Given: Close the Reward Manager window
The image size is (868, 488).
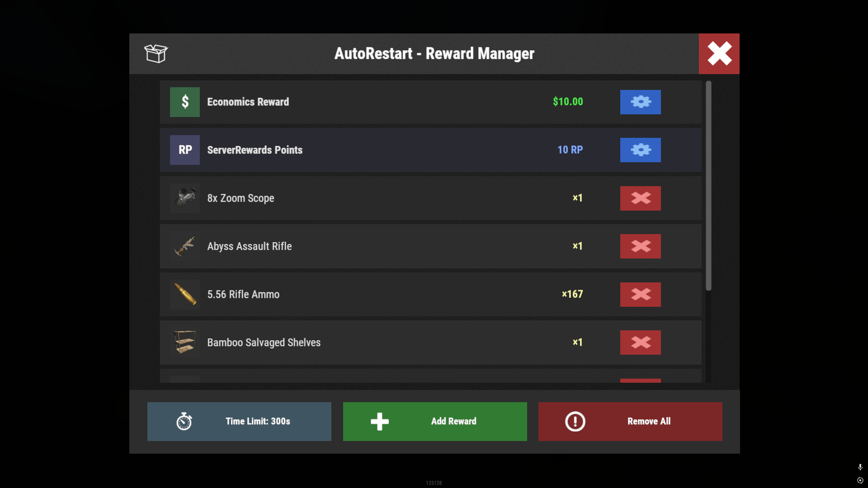Looking at the screenshot, I should point(719,54).
